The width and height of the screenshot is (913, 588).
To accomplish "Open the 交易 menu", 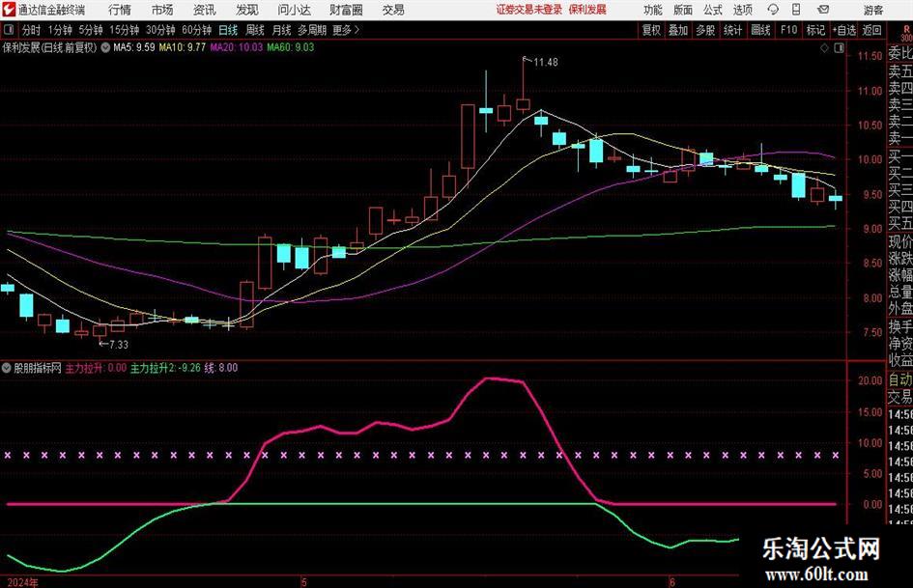I will [x=393, y=10].
